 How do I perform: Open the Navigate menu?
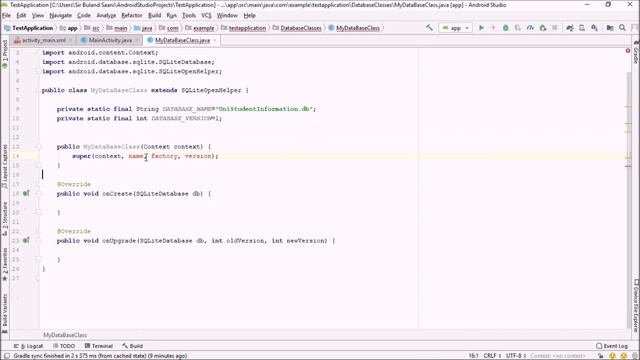coord(60,16)
